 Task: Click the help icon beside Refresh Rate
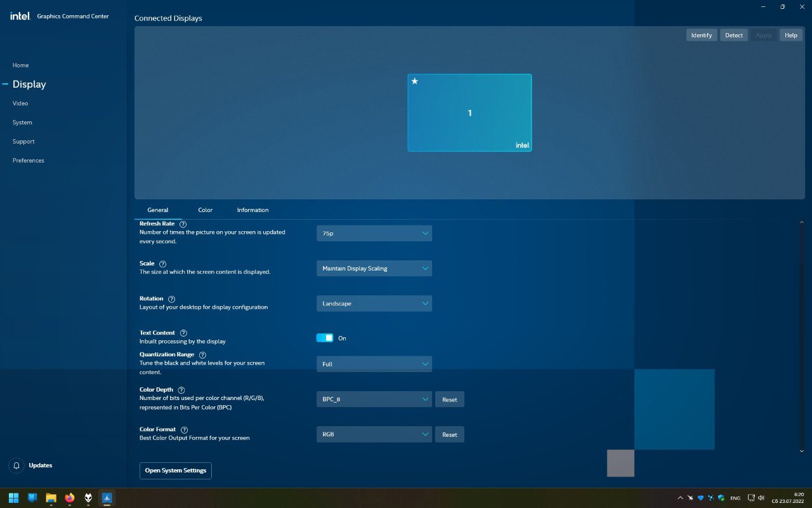pyautogui.click(x=183, y=224)
